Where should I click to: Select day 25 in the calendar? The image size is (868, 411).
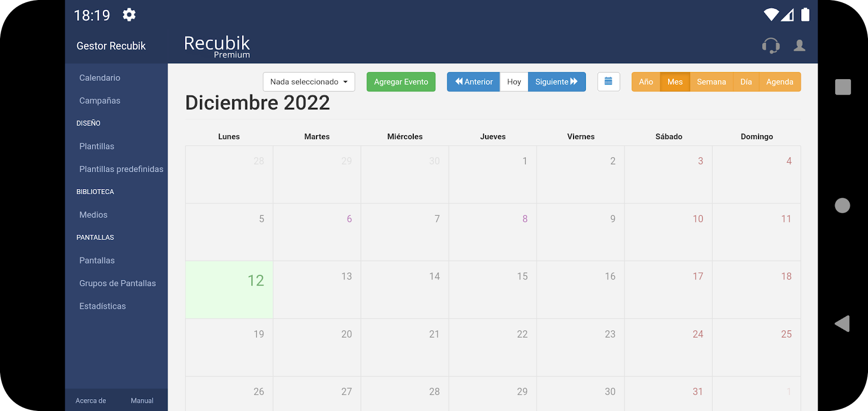click(x=756, y=347)
